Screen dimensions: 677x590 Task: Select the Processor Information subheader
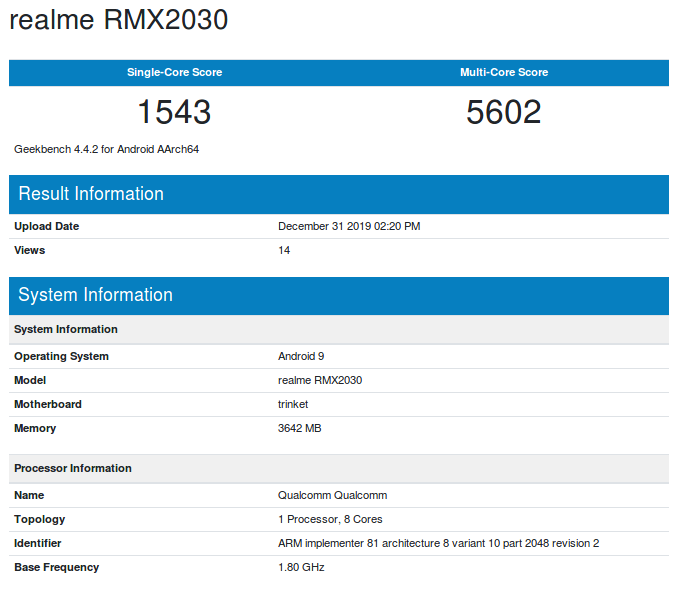coord(339,469)
